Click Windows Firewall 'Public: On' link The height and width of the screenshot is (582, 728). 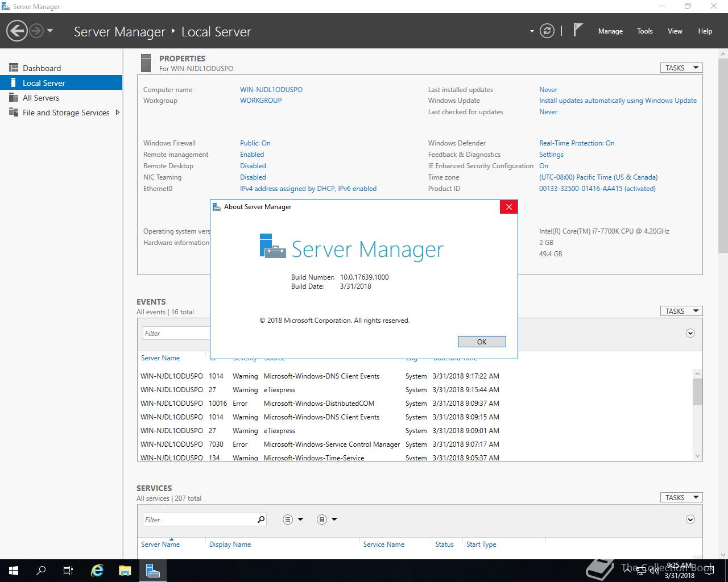pyautogui.click(x=255, y=143)
